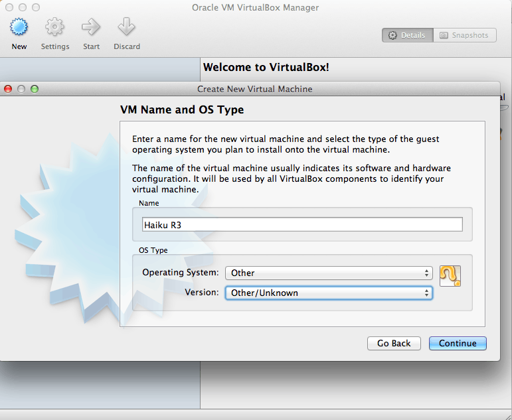Click the New virtual machine toolbar icon

click(x=19, y=28)
